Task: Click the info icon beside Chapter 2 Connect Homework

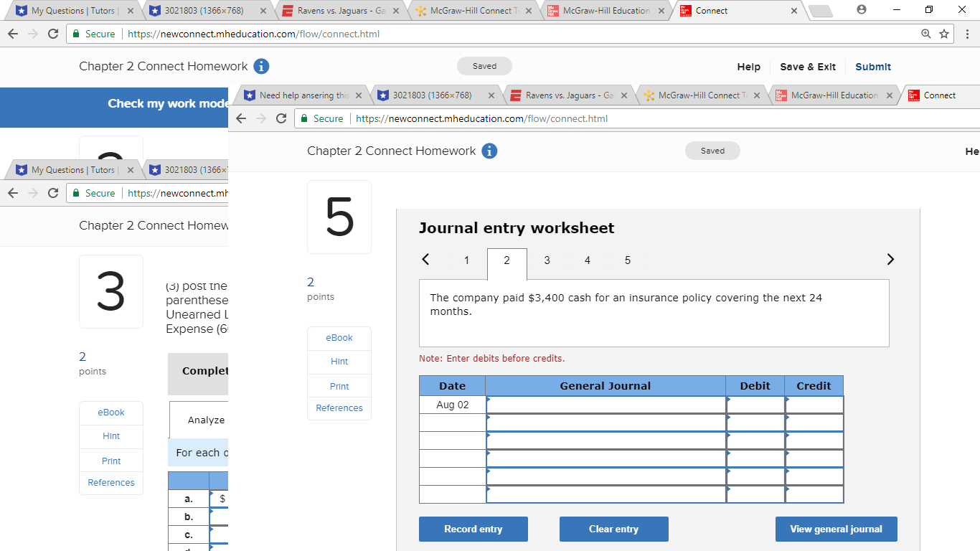Action: pos(262,66)
